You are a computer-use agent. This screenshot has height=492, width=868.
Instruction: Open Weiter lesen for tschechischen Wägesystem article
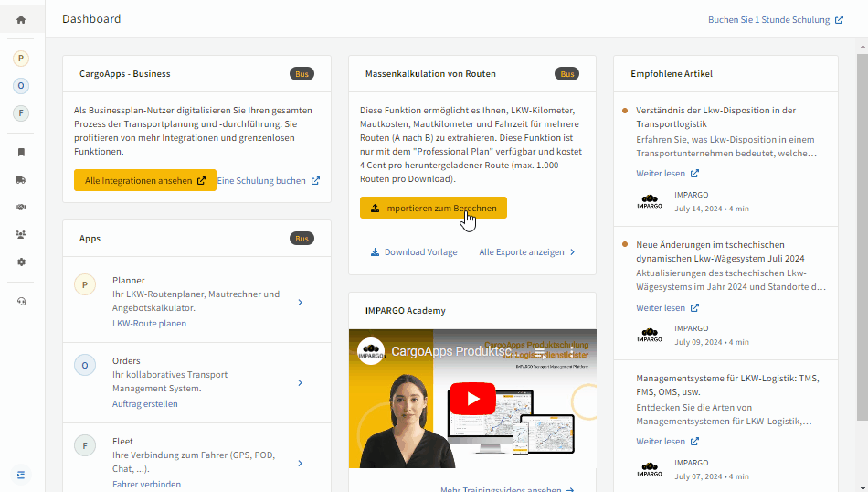[x=667, y=307]
